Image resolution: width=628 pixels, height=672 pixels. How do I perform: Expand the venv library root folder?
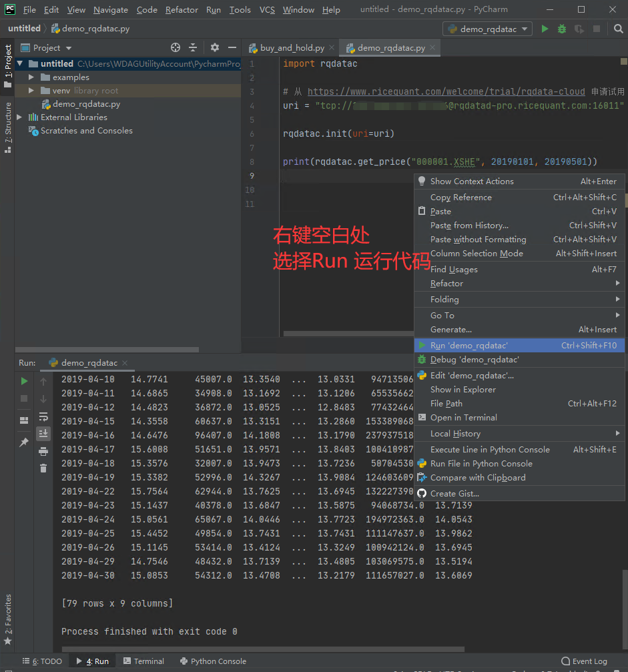31,91
